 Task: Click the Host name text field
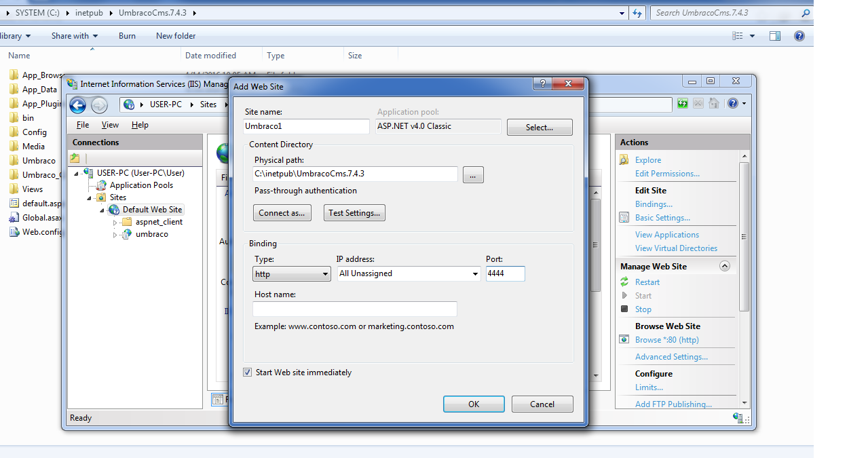click(355, 309)
